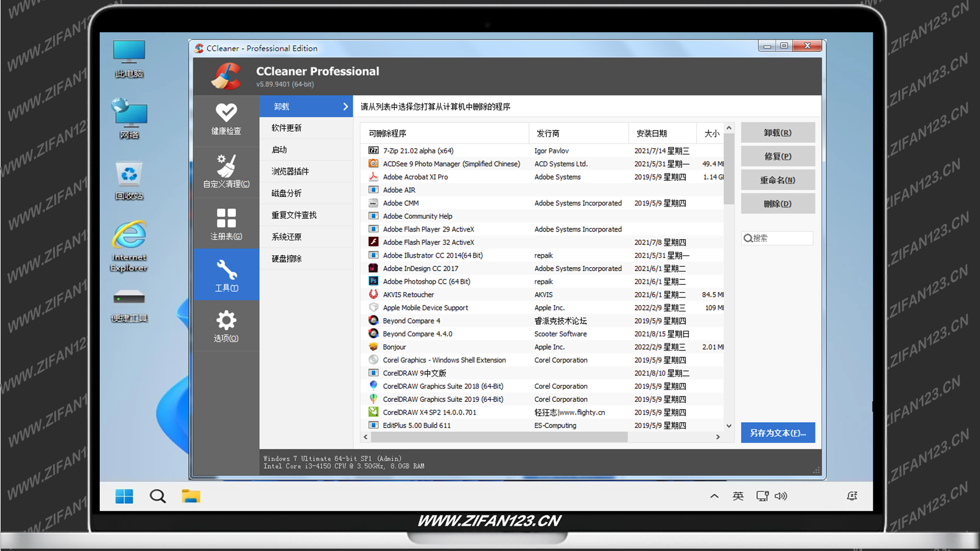Screen dimensions: 980x551
Task: Open Options (选项) gear section
Action: click(x=226, y=326)
